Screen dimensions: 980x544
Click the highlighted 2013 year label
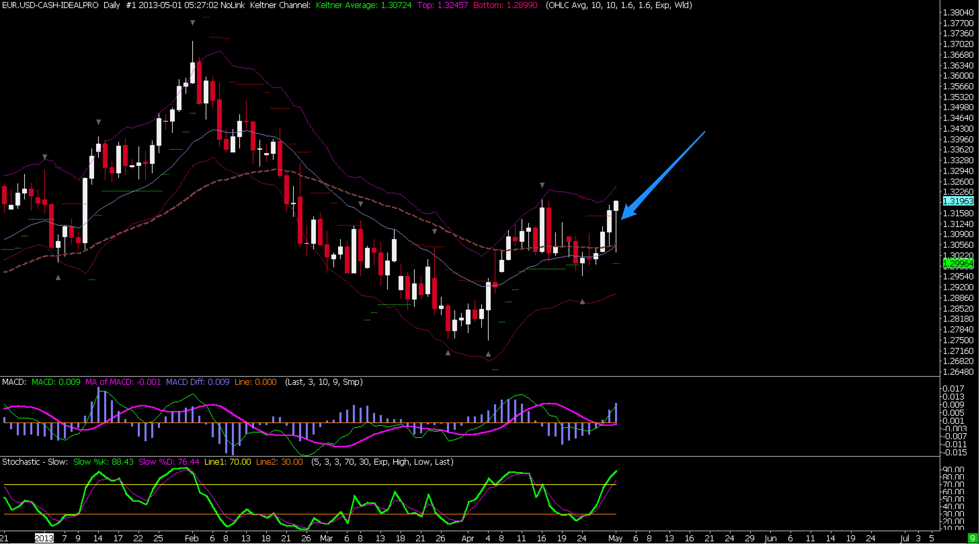(x=44, y=538)
